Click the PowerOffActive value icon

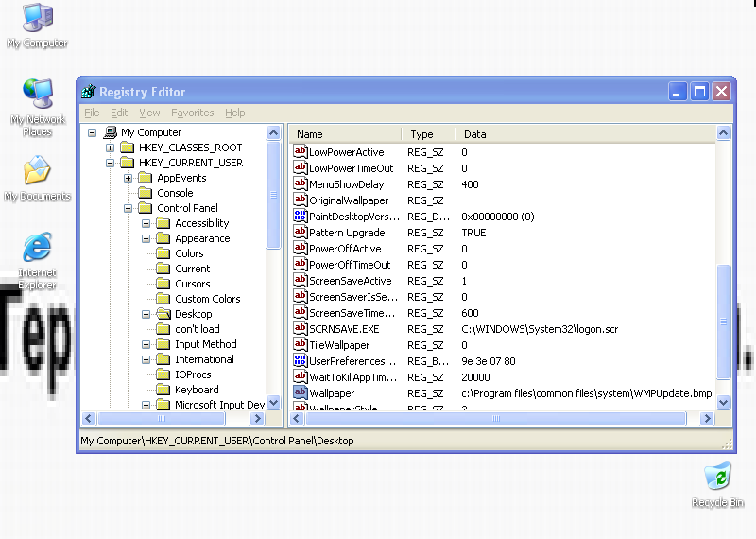(300, 248)
